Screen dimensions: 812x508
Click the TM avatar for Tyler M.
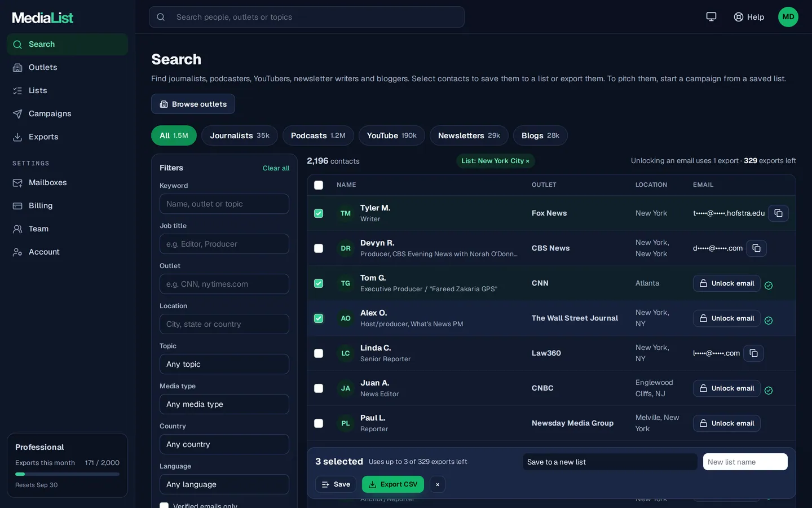point(346,213)
